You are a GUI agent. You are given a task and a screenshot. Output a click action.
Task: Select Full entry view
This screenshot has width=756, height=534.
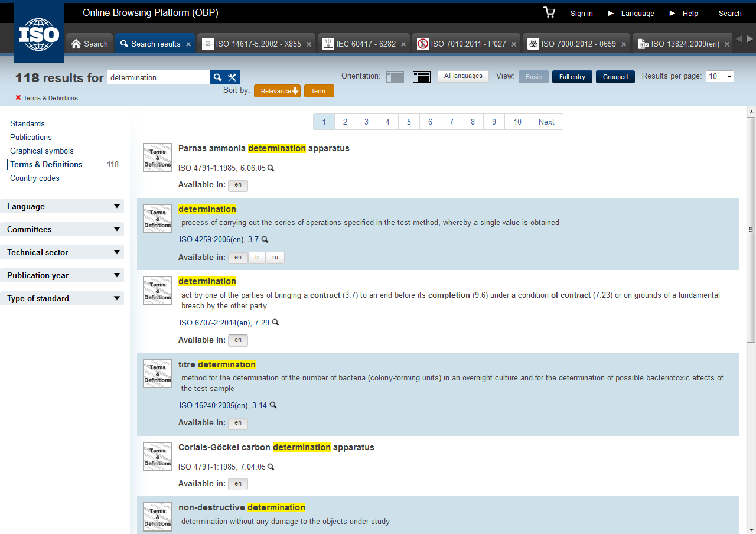coord(572,77)
